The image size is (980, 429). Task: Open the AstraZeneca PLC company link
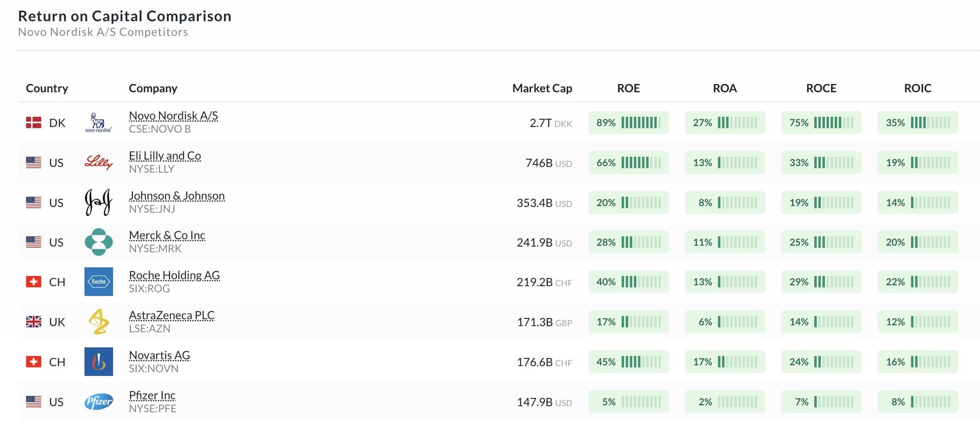coord(171,315)
